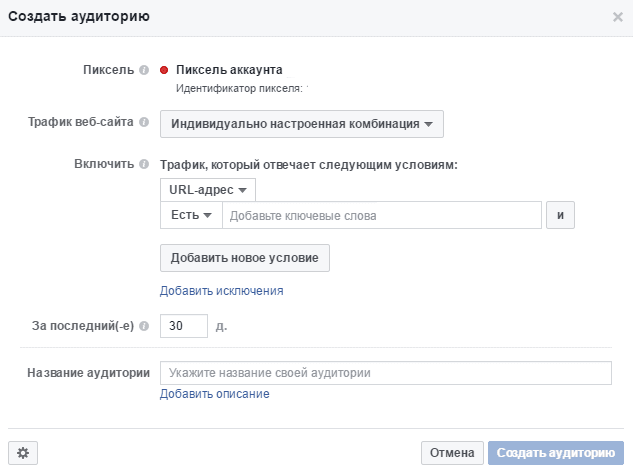Viewport: 633px width, 472px height.
Task: Close the Создать аудиторию dialog
Action: [x=618, y=17]
